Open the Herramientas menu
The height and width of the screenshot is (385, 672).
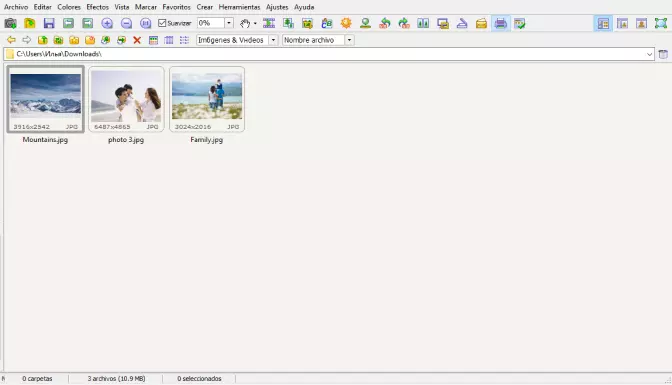click(239, 7)
